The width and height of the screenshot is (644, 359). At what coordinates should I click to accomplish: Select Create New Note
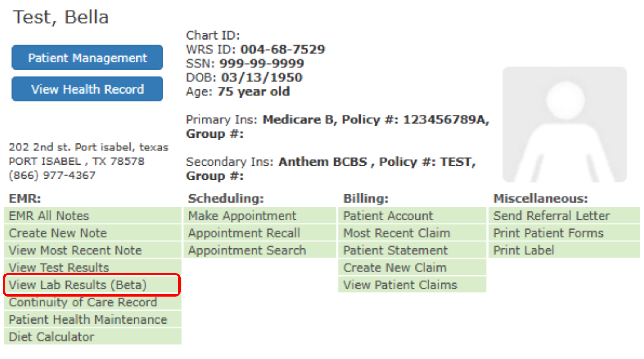click(x=58, y=233)
